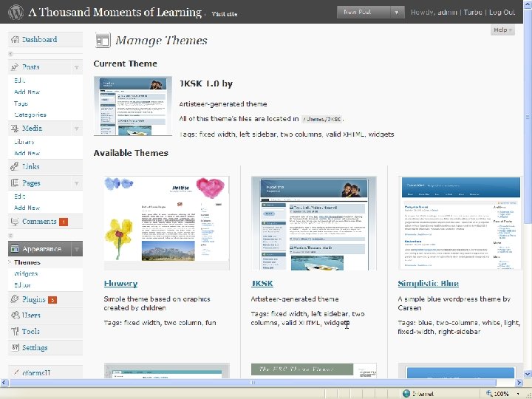The image size is (532, 399).
Task: Click the Comments speech bubble icon
Action: (x=15, y=222)
